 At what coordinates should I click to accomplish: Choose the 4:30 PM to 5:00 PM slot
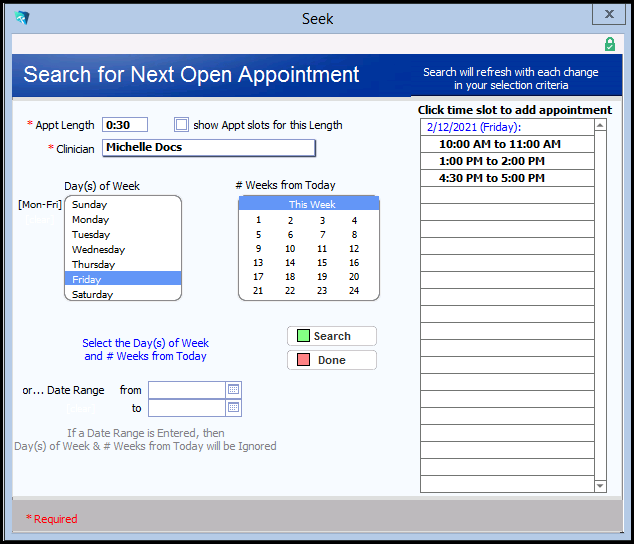point(491,178)
